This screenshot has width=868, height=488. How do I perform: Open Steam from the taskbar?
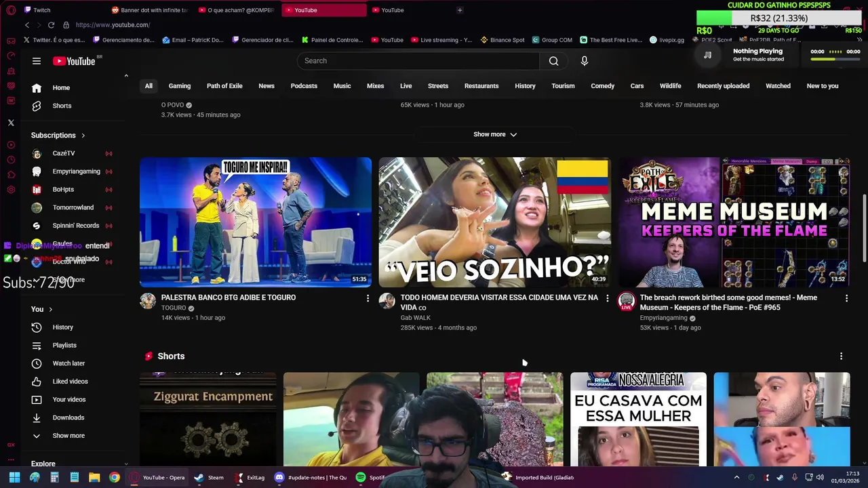(210, 477)
